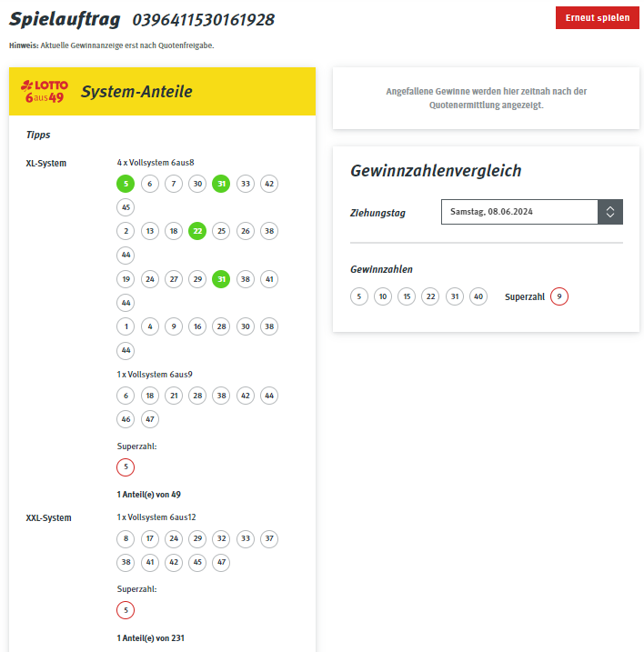Click tip ball 37 in XXL-System
This screenshot has width=644, height=652.
click(269, 538)
